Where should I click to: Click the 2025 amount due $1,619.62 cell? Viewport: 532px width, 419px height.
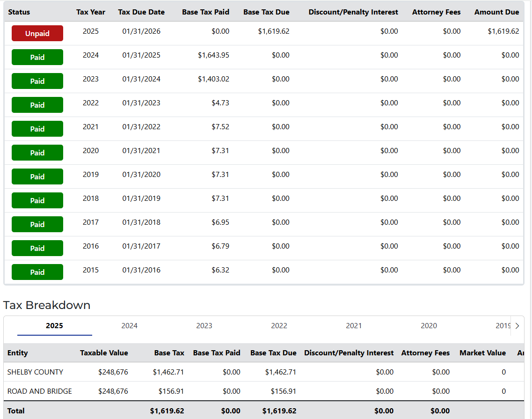(x=503, y=31)
